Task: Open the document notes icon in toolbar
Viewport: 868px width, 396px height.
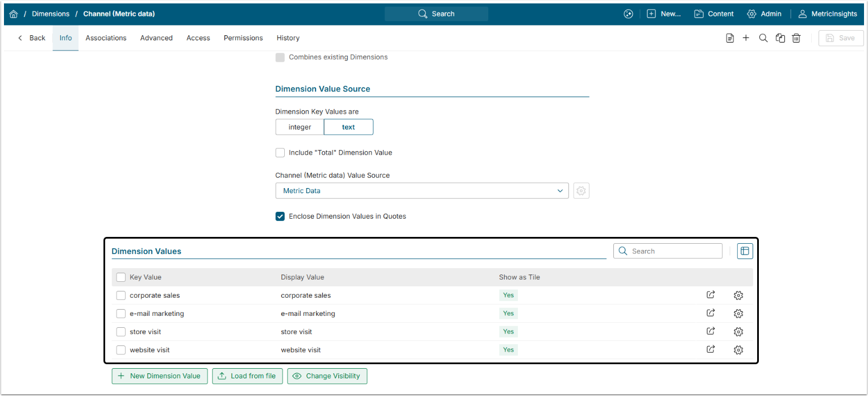Action: [730, 38]
